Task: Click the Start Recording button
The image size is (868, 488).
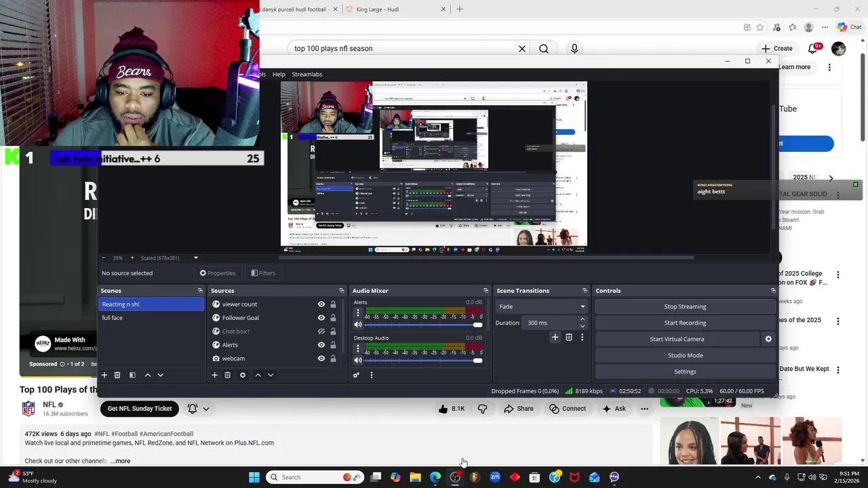Action: click(685, 323)
